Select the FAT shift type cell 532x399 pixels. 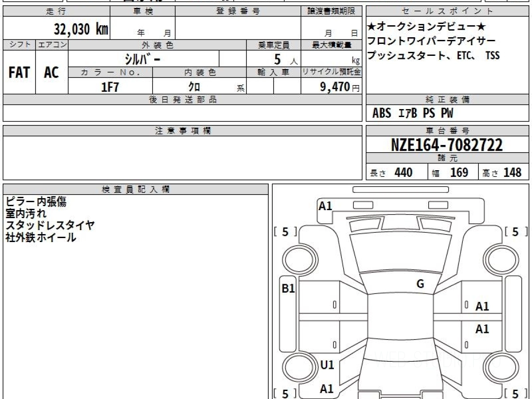(19, 73)
